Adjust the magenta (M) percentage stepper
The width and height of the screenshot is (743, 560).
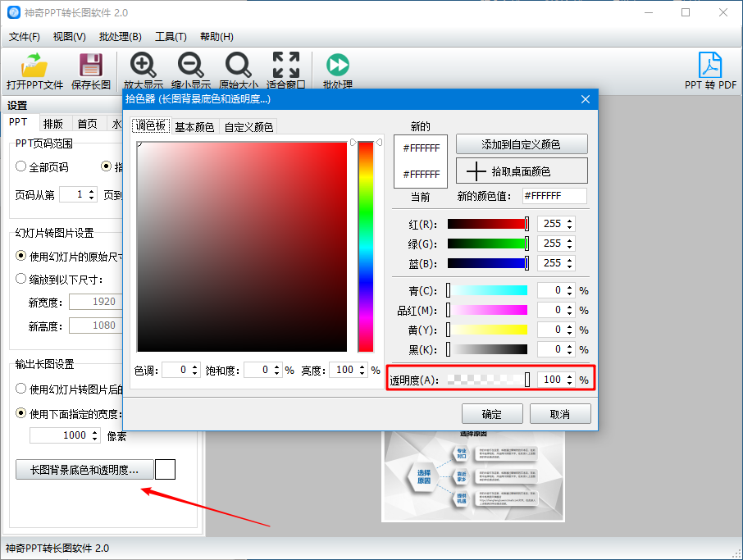[570, 310]
